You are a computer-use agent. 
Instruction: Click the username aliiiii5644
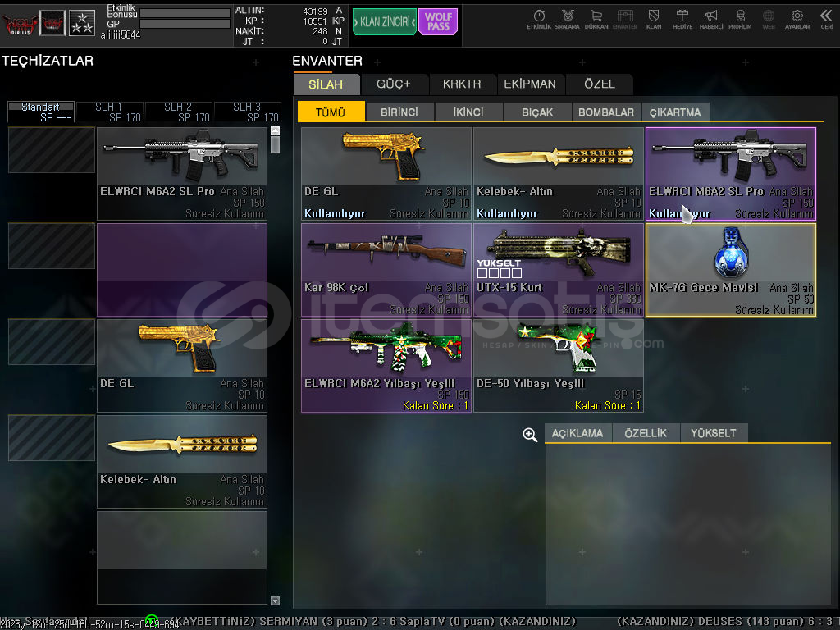point(120,34)
